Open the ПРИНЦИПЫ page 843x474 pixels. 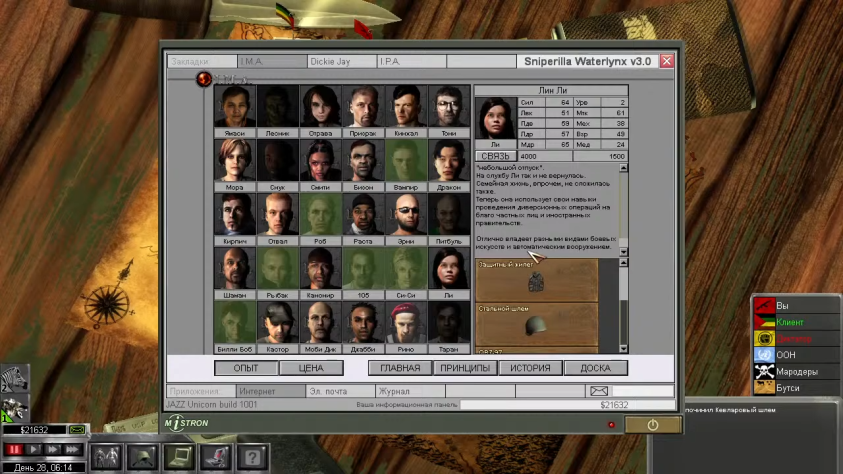tap(465, 368)
